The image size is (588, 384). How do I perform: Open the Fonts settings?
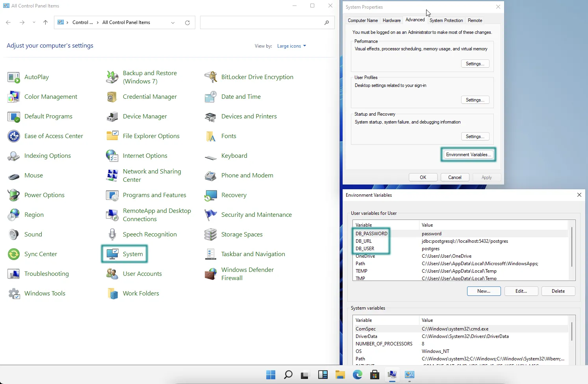228,136
